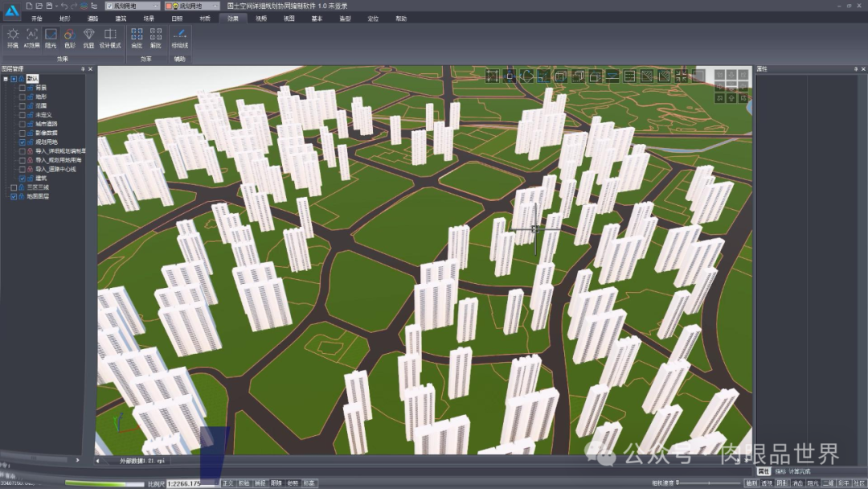Untick the 地图图层 group checkbox
Image resolution: width=868 pixels, height=489 pixels.
[14, 196]
